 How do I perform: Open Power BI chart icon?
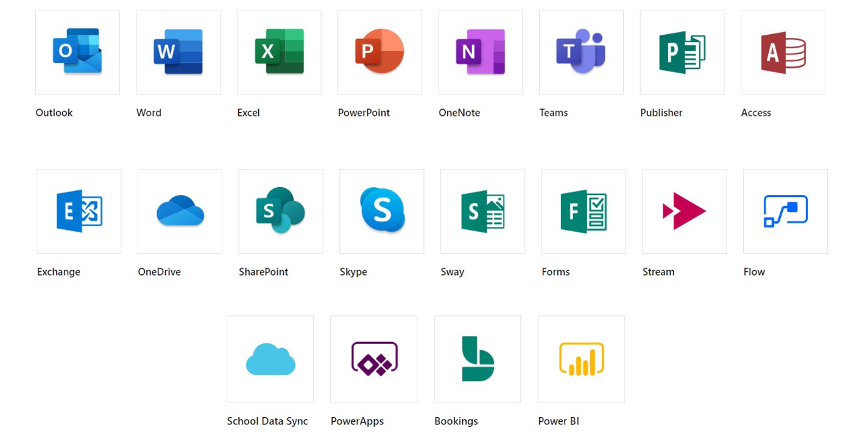point(581,359)
